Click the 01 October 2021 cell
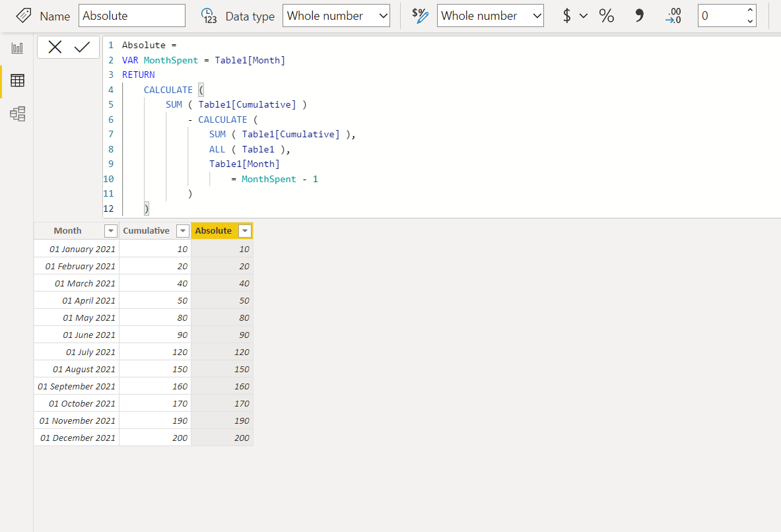The height and width of the screenshot is (532, 781). tap(77, 403)
